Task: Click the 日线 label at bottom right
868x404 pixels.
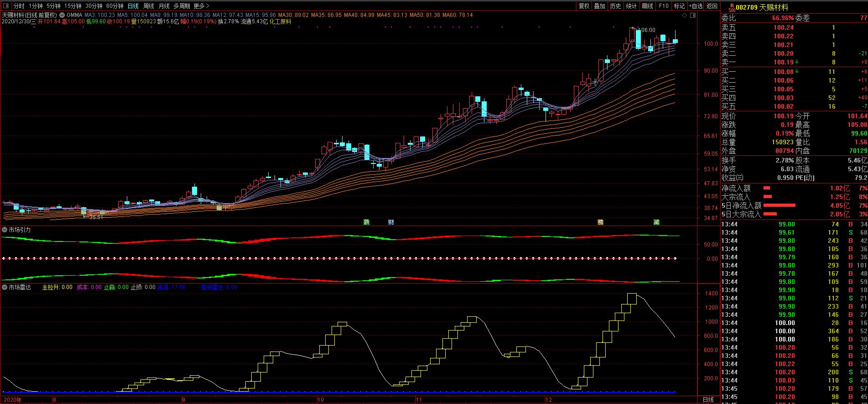Action: pyautogui.click(x=708, y=400)
